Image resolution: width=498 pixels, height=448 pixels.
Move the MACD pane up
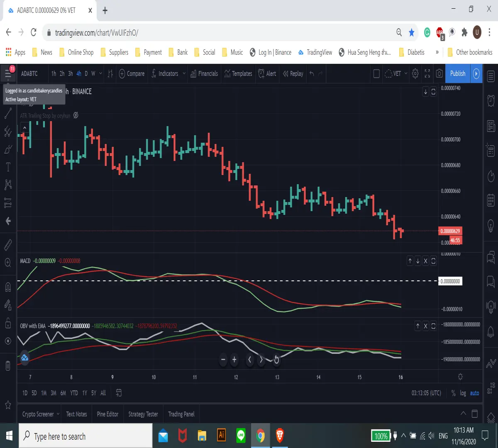pyautogui.click(x=410, y=261)
